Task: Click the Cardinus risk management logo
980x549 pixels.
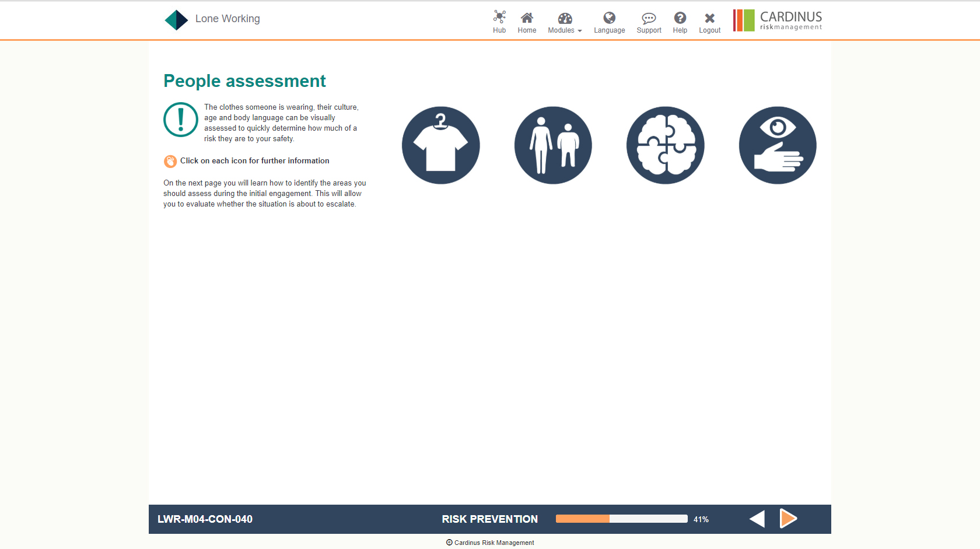Action: [x=778, y=20]
